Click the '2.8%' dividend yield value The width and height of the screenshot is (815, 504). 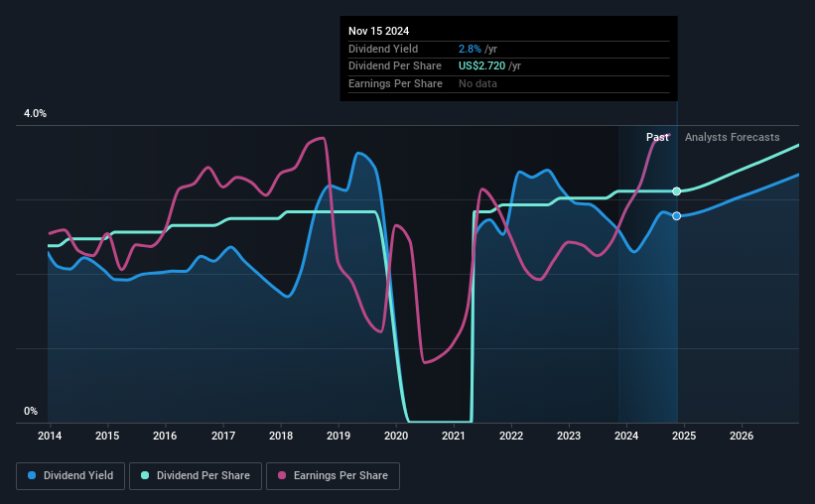coord(470,49)
